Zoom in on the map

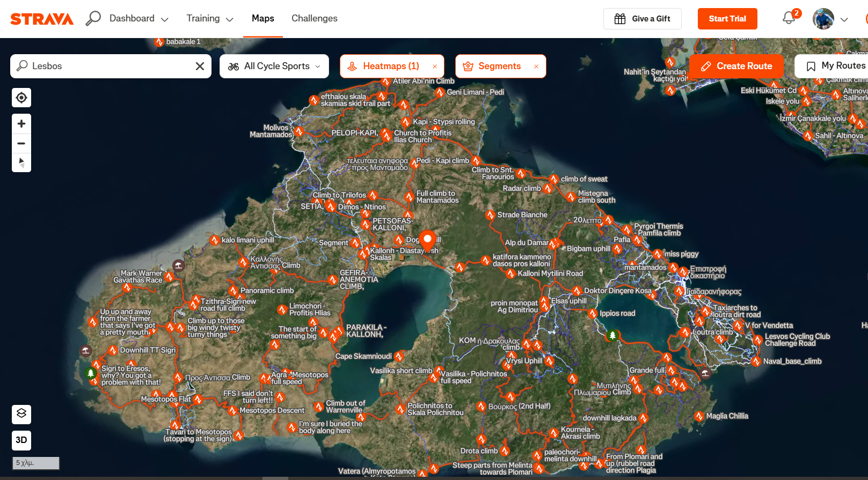pos(21,124)
